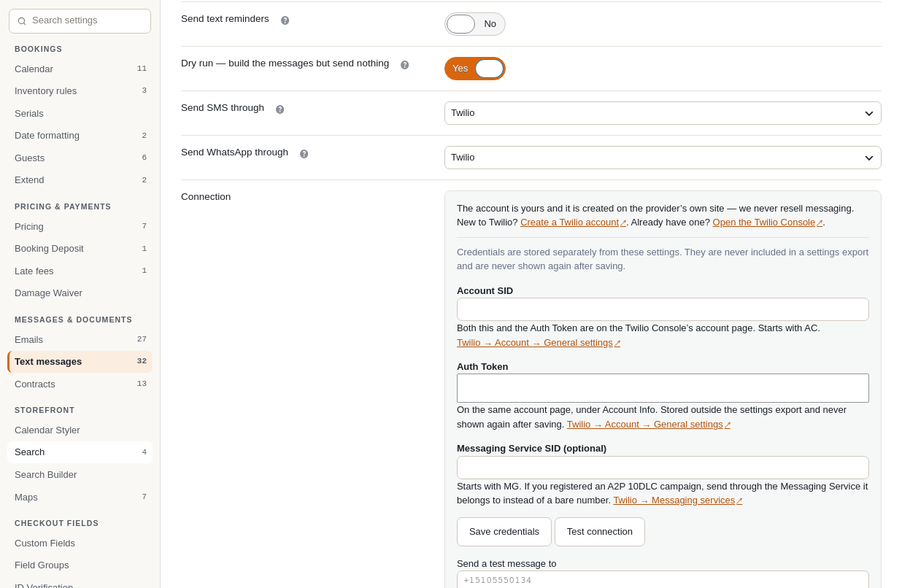Toggle Send text reminders switch

click(475, 24)
